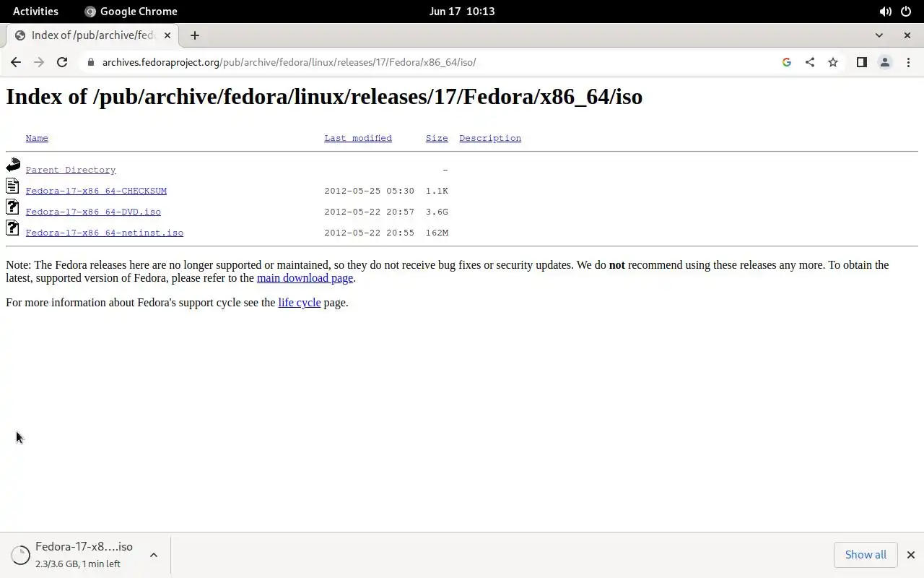Image resolution: width=924 pixels, height=578 pixels.
Task: Bookmark this page with the star
Action: coord(833,62)
